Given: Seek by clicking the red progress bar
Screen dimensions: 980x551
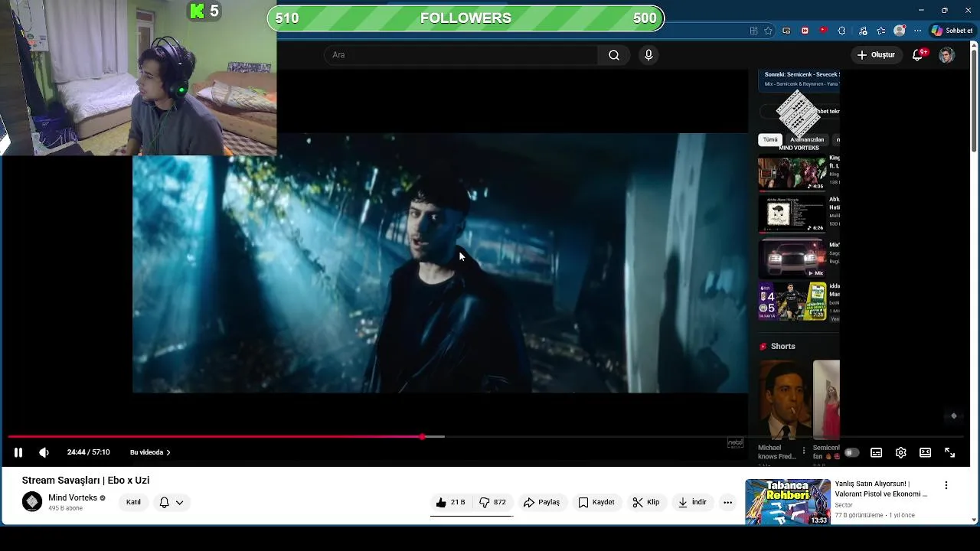Looking at the screenshot, I should point(214,437).
